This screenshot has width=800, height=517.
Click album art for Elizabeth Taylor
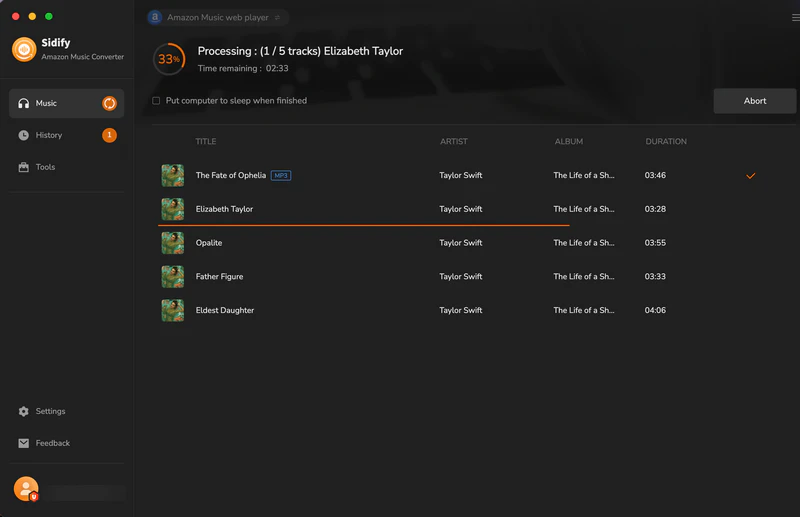(172, 209)
